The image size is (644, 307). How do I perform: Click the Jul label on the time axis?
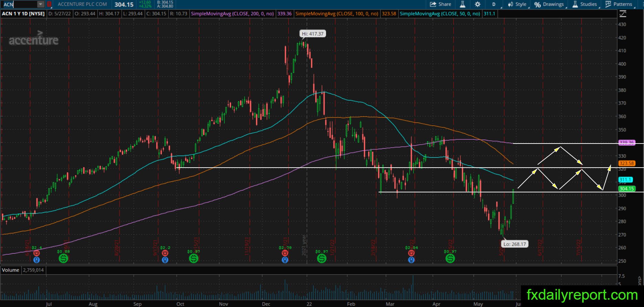point(49,304)
